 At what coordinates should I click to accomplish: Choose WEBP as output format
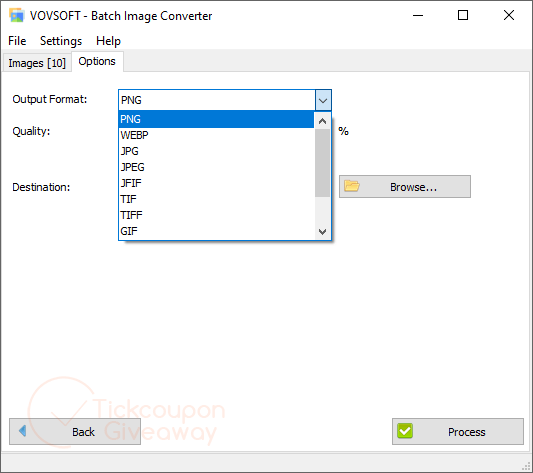coord(216,135)
